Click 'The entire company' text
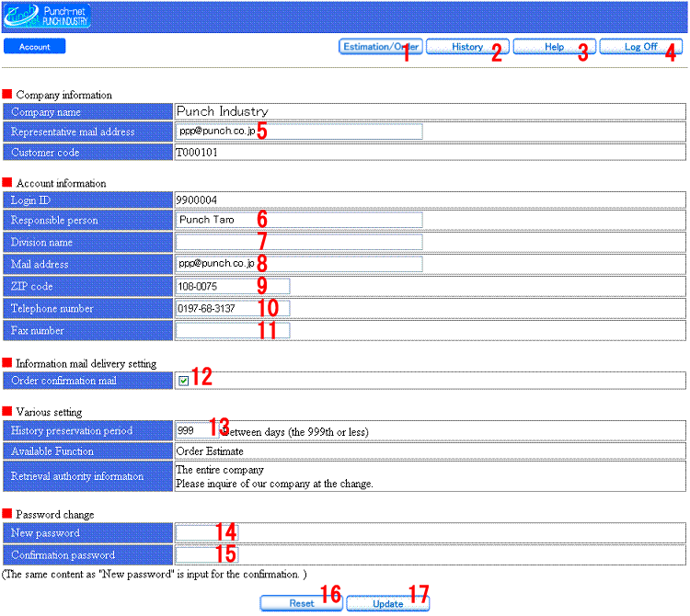 coord(220,470)
